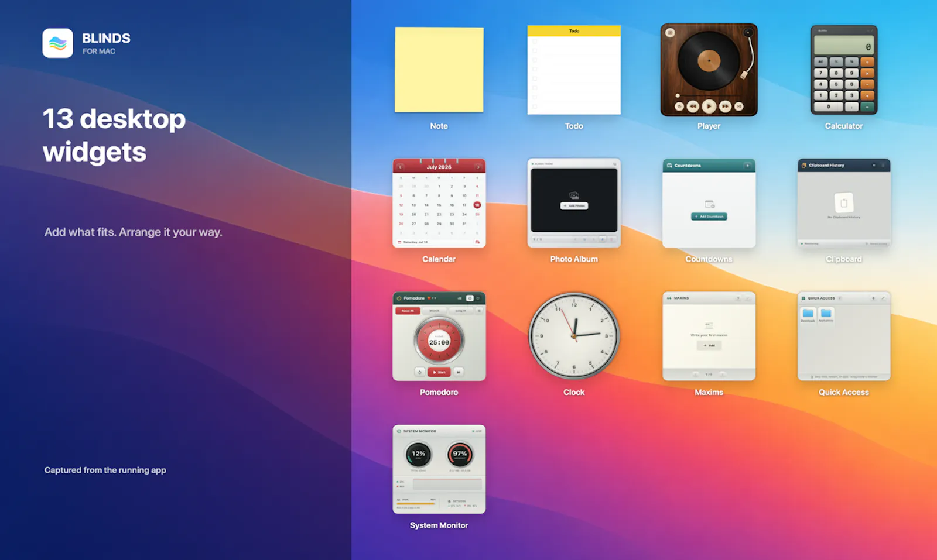Click the '13 desktop widgets' headline
Viewport: 937px width, 560px height.
pos(114,135)
